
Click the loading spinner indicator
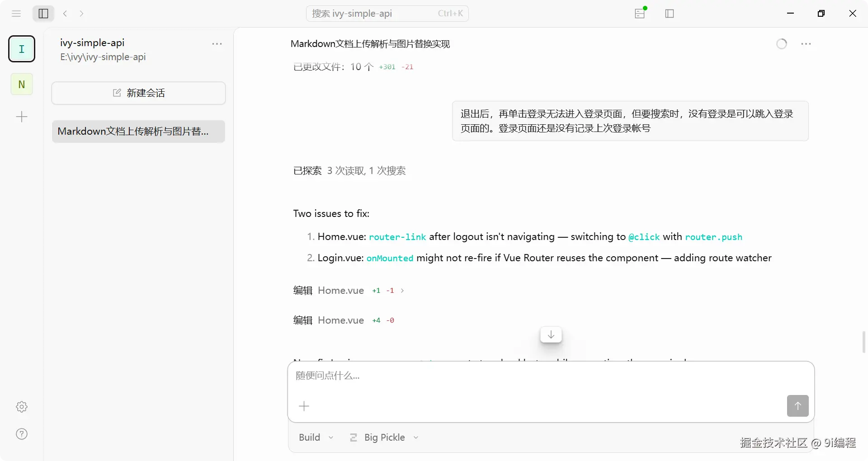[782, 44]
